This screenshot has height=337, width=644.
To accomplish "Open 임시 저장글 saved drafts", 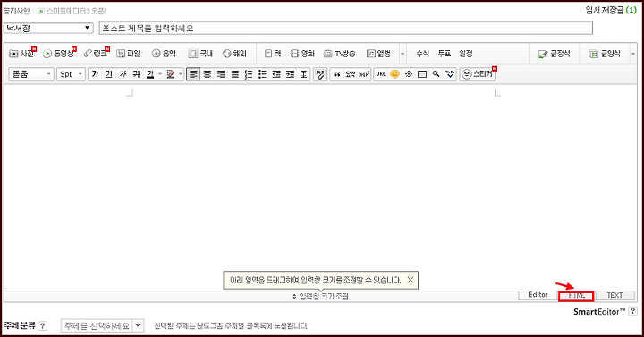I will [x=611, y=10].
